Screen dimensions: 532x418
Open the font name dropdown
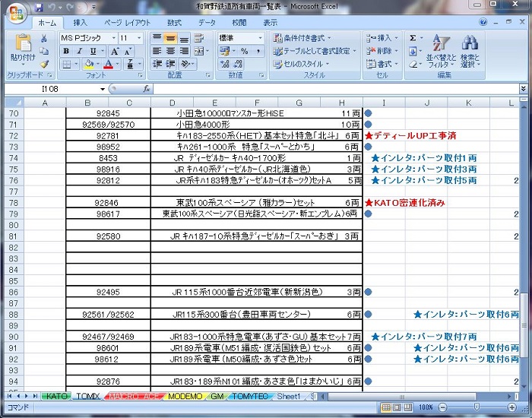point(114,38)
